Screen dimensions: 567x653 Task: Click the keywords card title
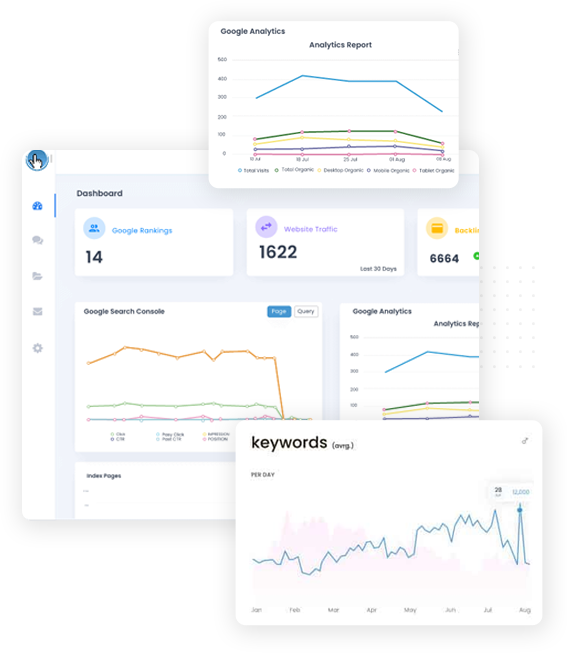[x=289, y=442]
